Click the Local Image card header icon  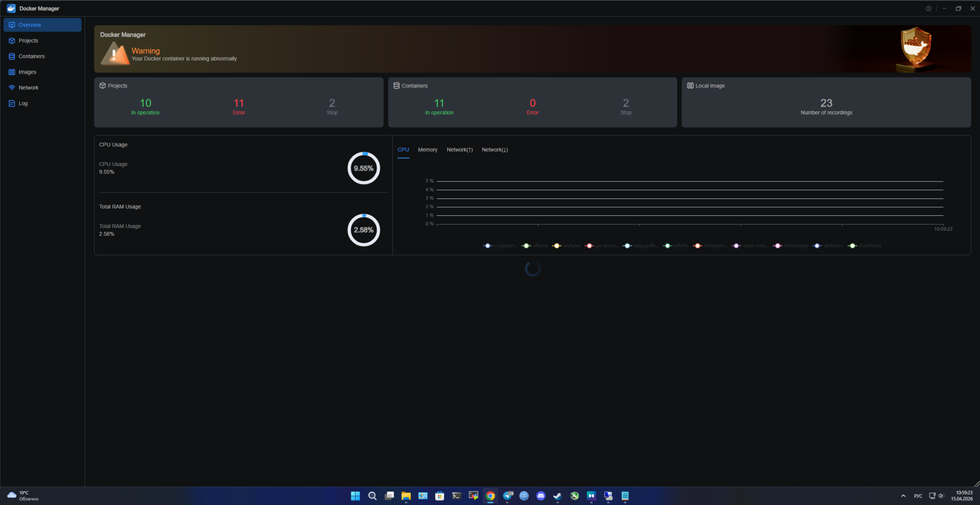[691, 86]
